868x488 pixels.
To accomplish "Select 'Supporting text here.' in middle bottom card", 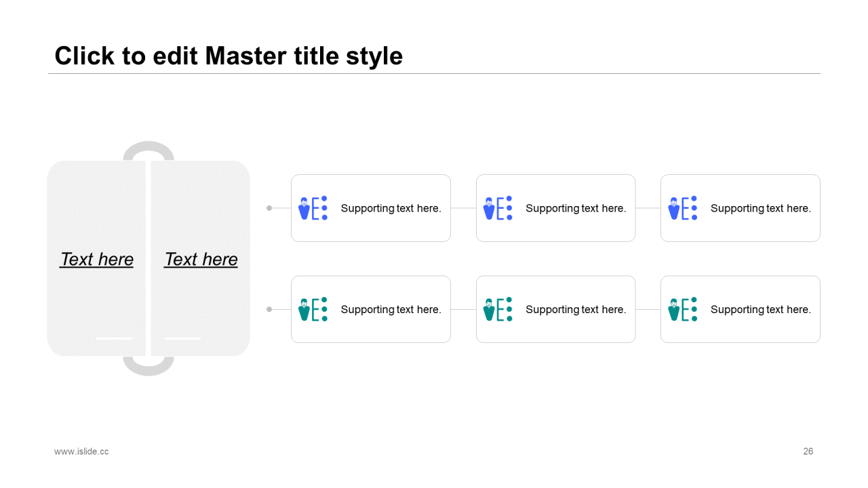I will tap(576, 309).
